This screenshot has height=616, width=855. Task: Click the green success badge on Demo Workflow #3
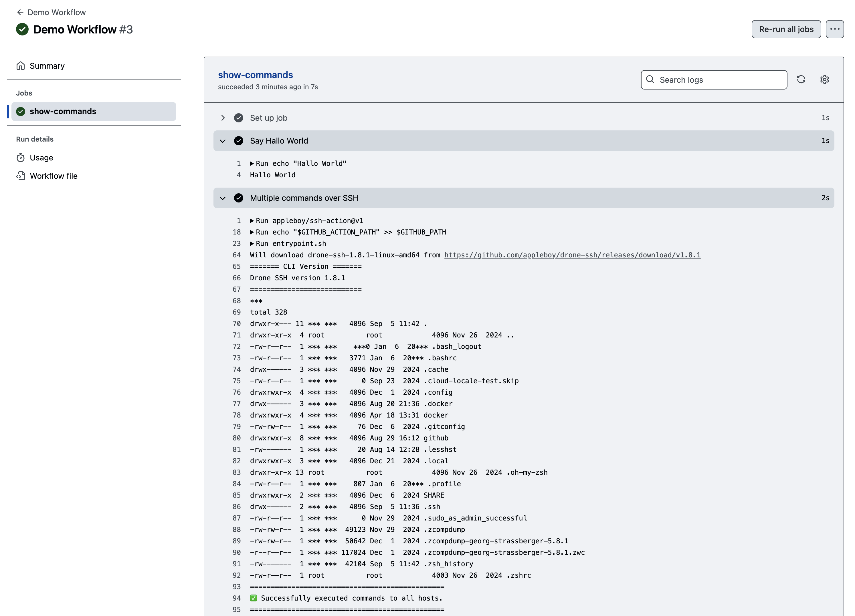tap(22, 29)
